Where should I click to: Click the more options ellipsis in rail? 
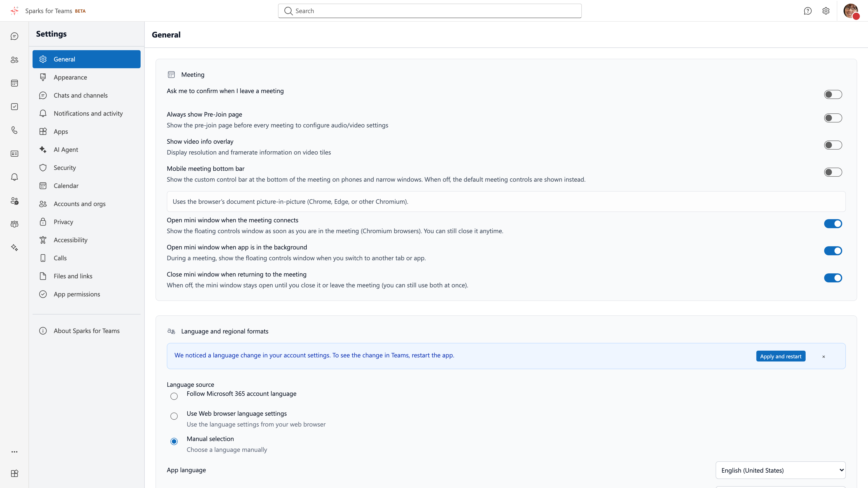[x=14, y=452]
